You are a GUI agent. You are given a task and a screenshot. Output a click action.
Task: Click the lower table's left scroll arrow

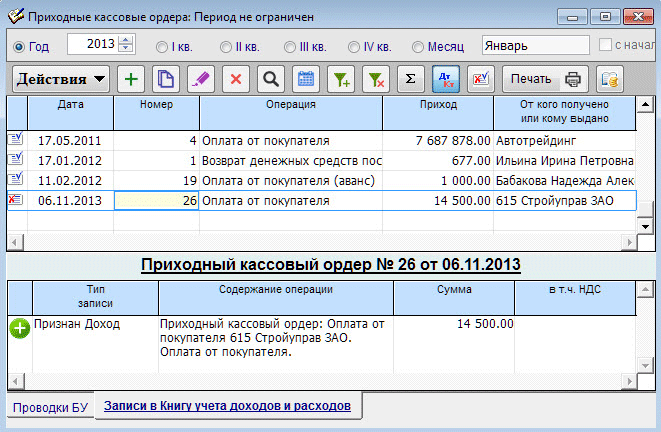15,382
